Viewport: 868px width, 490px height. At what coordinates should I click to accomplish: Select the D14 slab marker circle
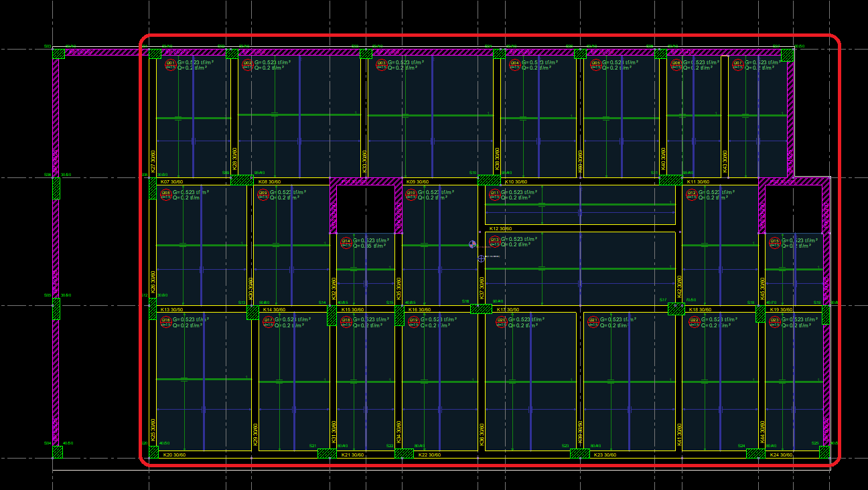point(346,243)
